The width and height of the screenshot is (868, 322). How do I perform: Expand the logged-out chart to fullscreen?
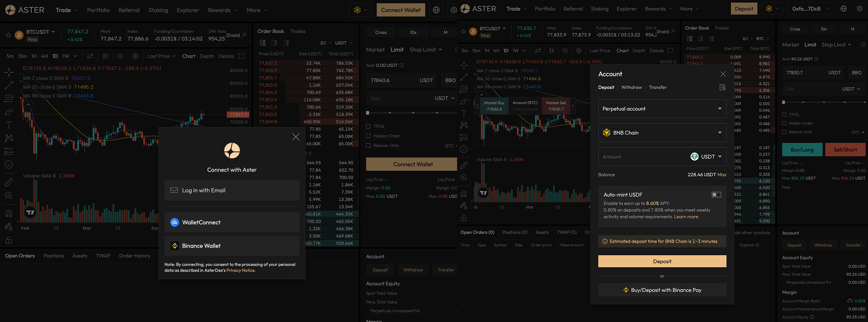[x=241, y=56]
